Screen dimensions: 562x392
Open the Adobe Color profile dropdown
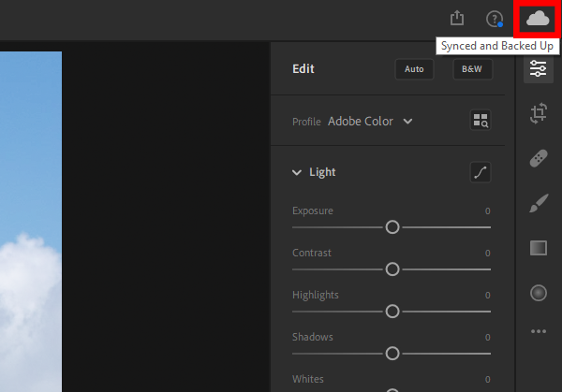pos(369,121)
